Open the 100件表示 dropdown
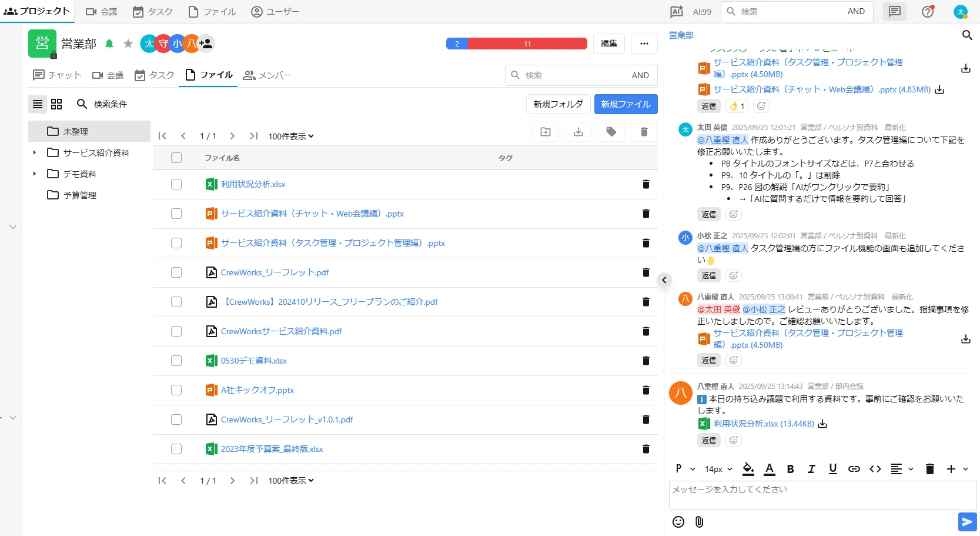980x536 pixels. [290, 136]
